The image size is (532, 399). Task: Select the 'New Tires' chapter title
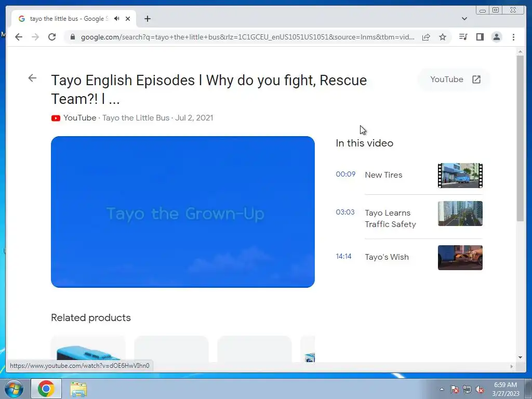[383, 175]
